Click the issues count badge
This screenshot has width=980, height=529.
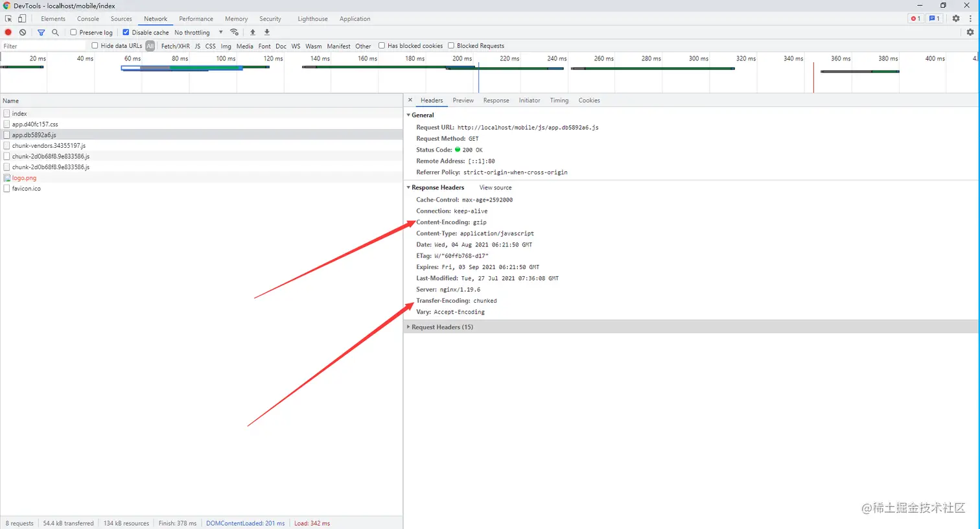(934, 19)
